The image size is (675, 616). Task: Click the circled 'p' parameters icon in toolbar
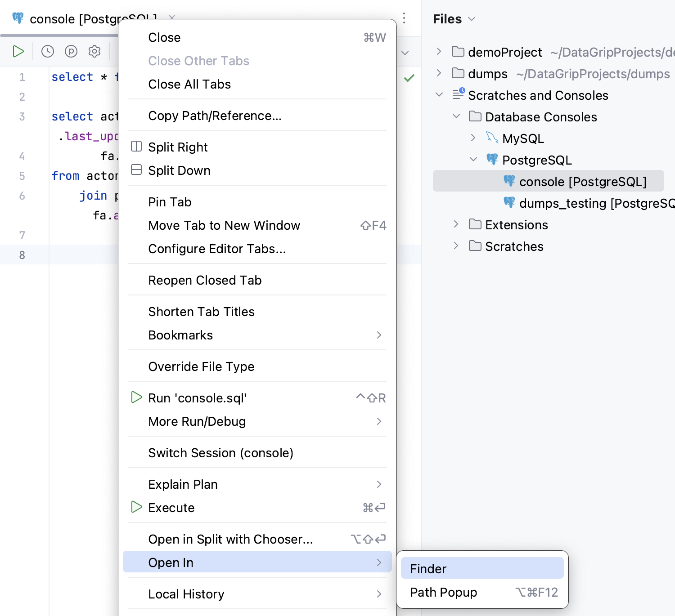[x=71, y=51]
